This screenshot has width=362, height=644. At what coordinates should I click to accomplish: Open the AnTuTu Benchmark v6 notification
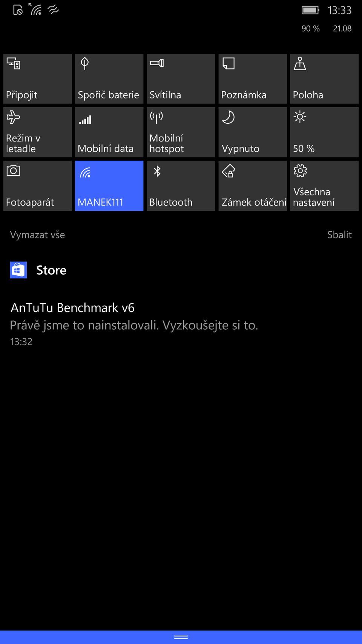click(134, 324)
